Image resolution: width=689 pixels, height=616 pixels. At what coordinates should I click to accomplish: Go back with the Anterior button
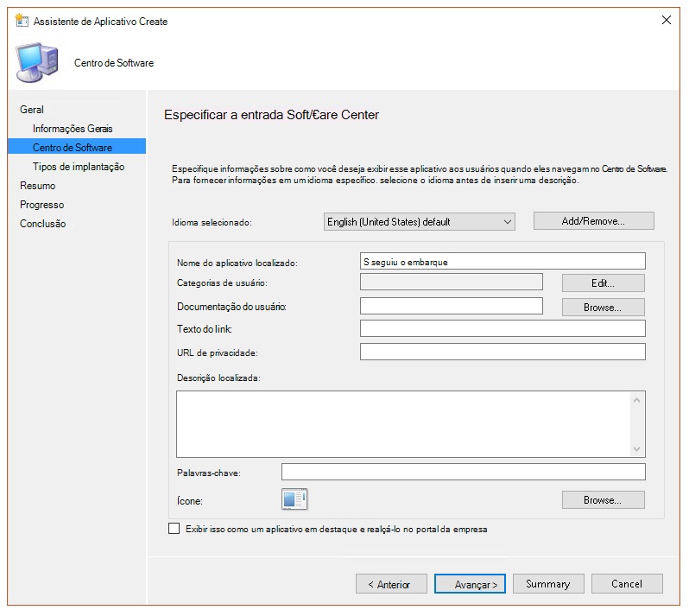pos(390,584)
